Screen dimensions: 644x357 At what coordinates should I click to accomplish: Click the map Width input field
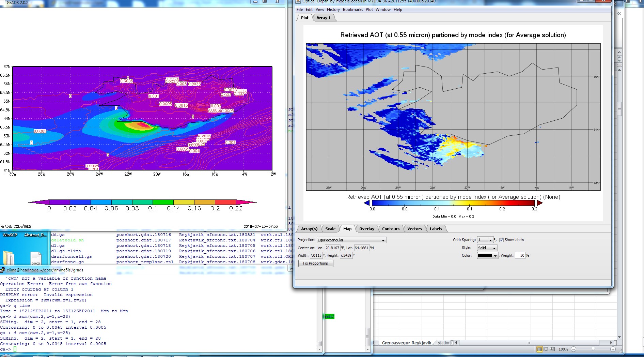pyautogui.click(x=316, y=255)
